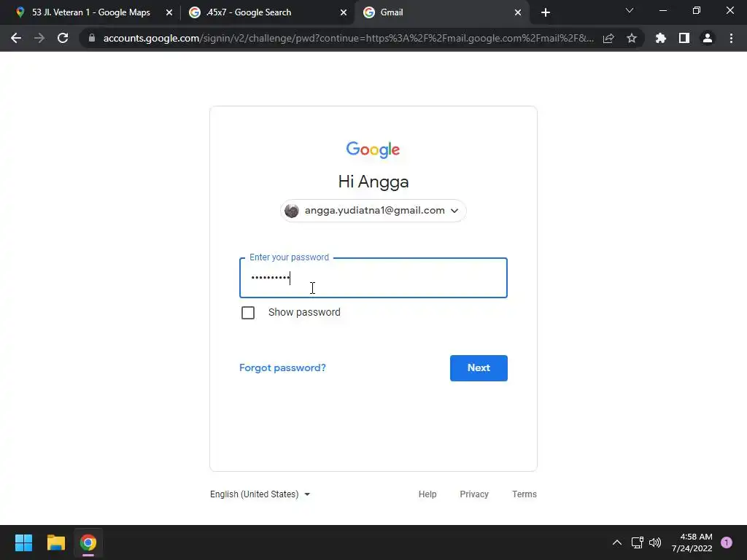Open a new browser tab
The image size is (747, 560).
click(x=546, y=12)
